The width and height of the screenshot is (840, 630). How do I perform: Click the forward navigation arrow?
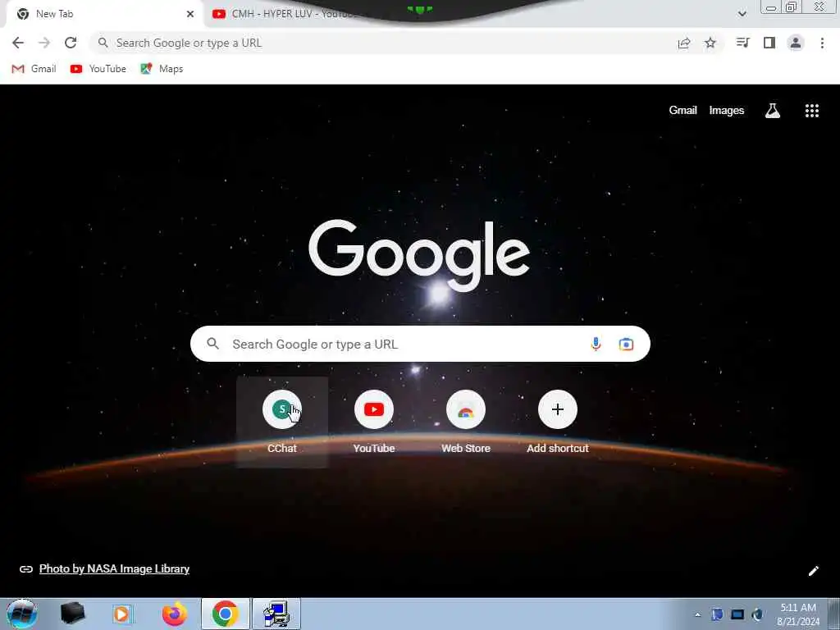coord(44,43)
